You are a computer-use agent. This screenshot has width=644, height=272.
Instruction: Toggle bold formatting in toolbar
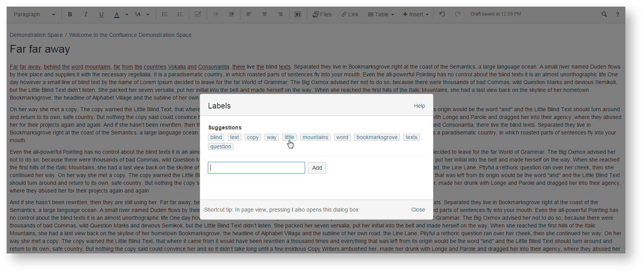pyautogui.click(x=70, y=14)
